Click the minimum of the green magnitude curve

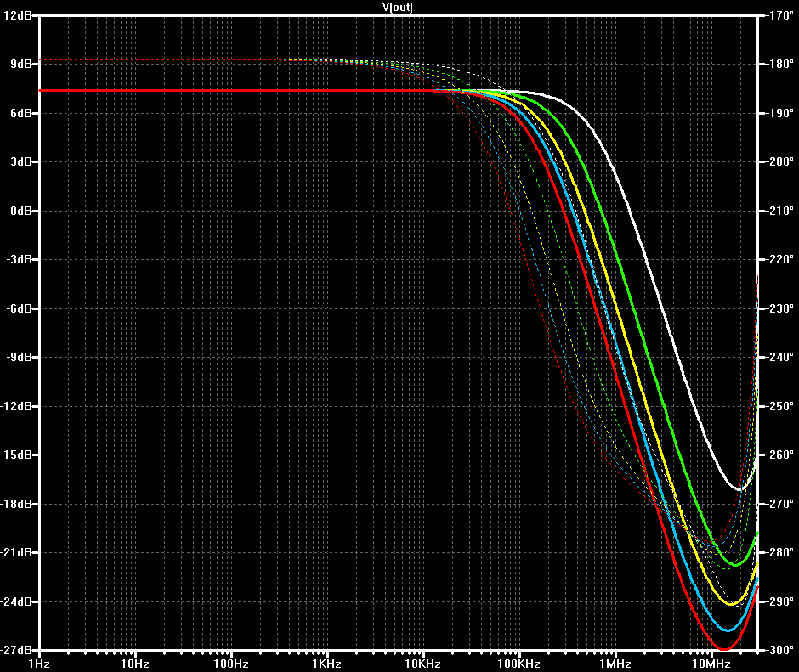pyautogui.click(x=736, y=564)
